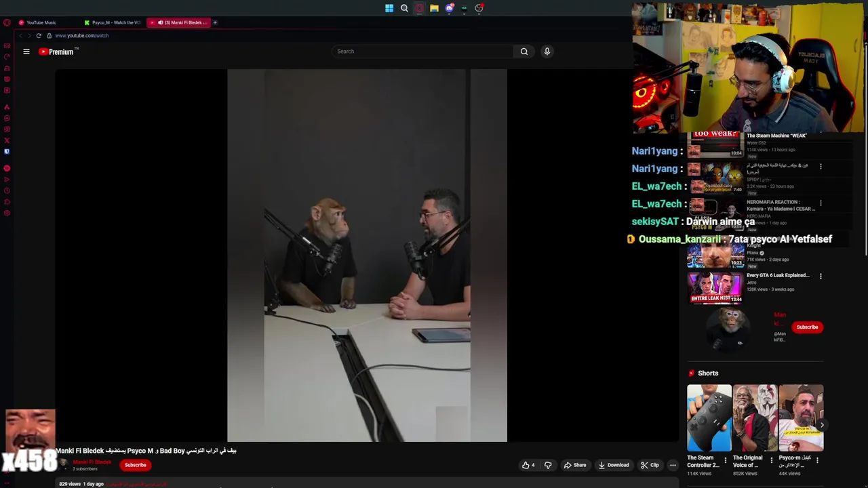Image resolution: width=868 pixels, height=488 pixels.
Task: Open X (Twitter) in the sidebar
Action: (x=7, y=140)
